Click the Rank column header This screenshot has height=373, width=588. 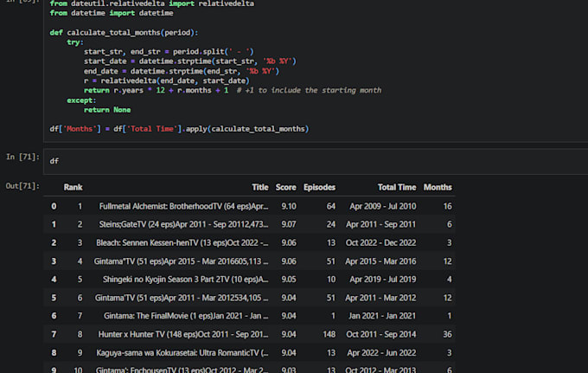tap(73, 187)
